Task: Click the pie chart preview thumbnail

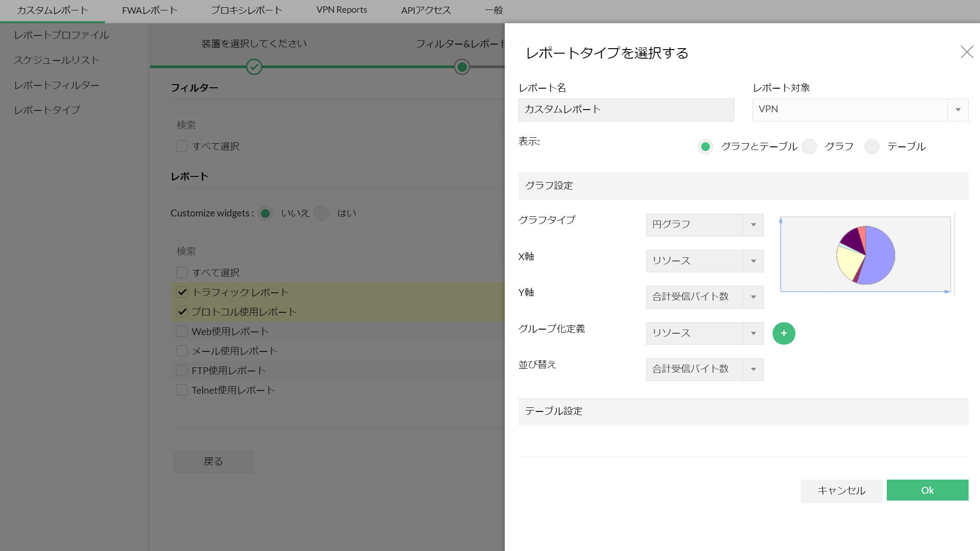Action: (x=865, y=255)
